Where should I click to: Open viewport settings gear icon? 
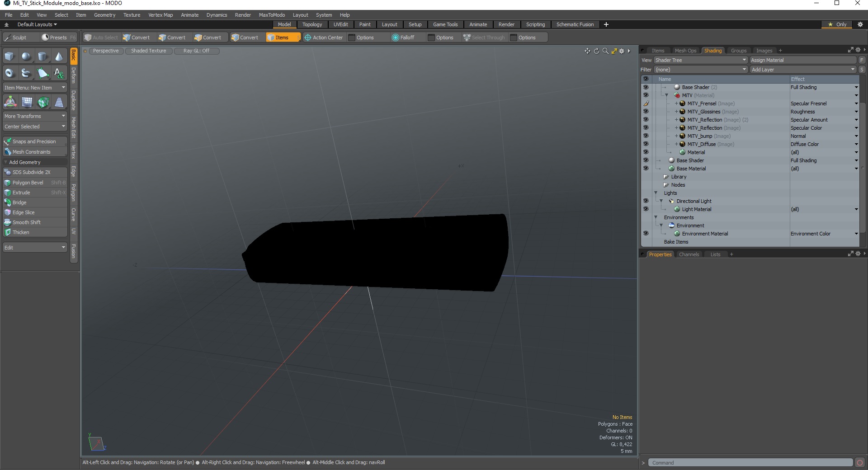(622, 51)
